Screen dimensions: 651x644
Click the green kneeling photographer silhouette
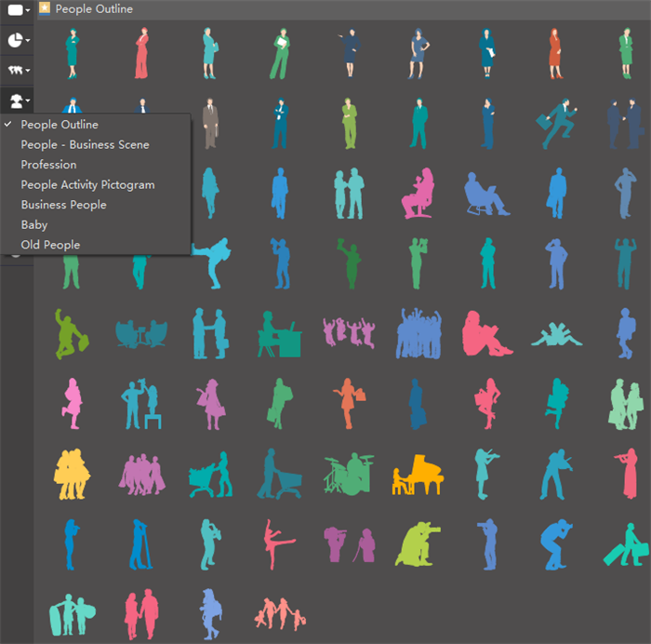(415, 543)
